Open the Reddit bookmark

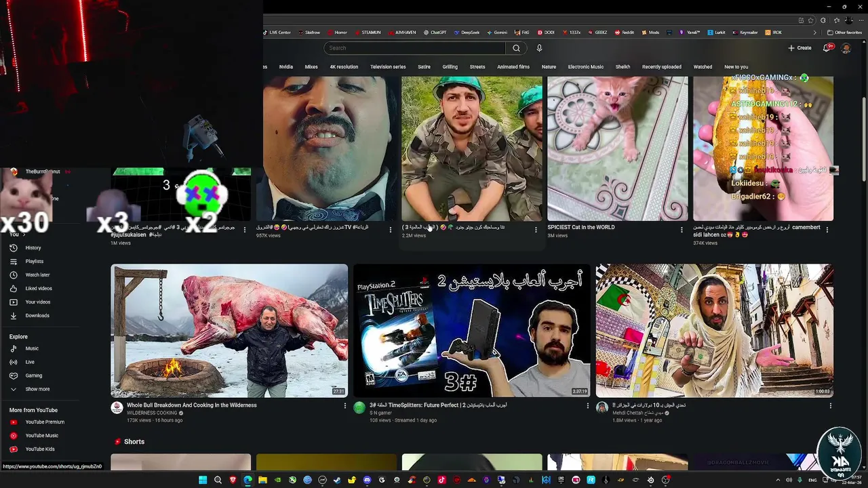tap(624, 33)
